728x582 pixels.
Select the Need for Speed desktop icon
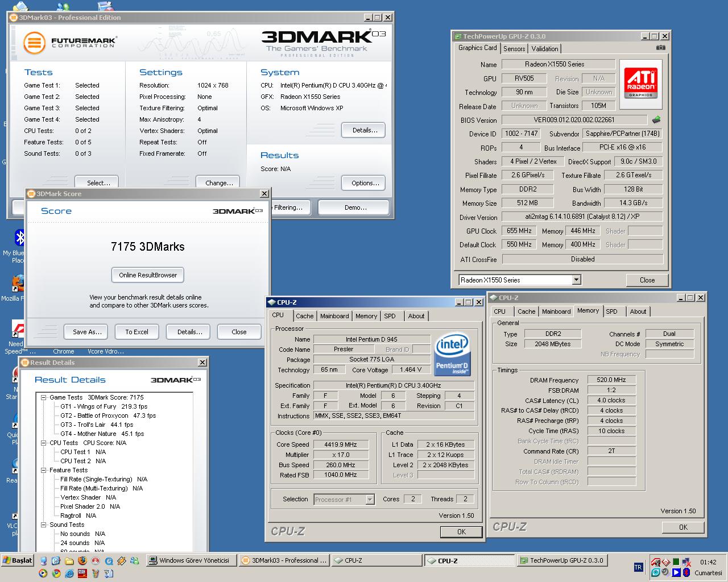(x=16, y=336)
